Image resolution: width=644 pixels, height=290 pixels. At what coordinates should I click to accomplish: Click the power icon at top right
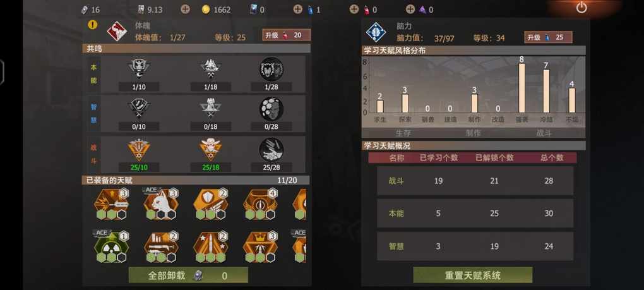581,8
